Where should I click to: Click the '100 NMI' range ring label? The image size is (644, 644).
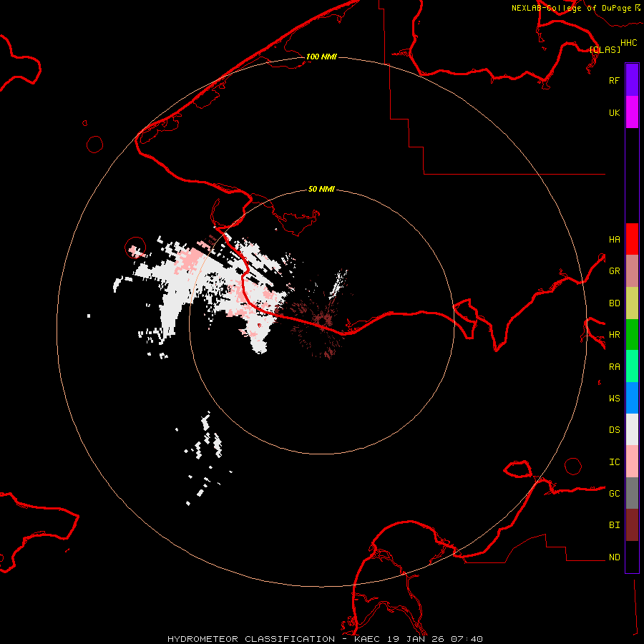321,57
